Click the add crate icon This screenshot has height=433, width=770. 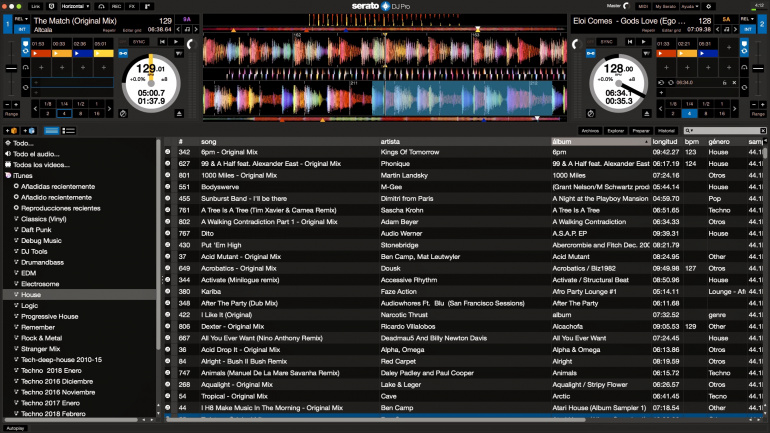(x=11, y=131)
